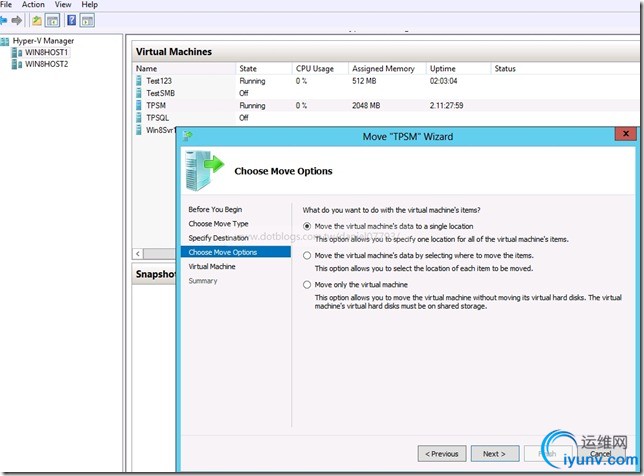644x476 pixels.
Task: Select 'Move data by selecting where to move the items'
Action: pos(307,255)
